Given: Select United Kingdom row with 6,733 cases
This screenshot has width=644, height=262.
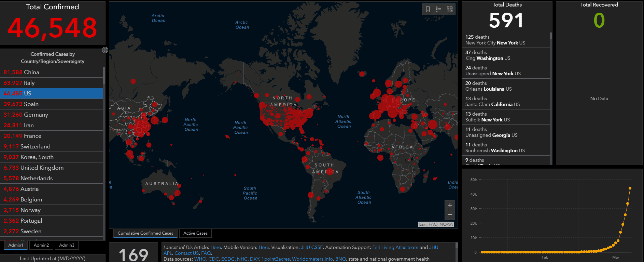Looking at the screenshot, I should [x=51, y=168].
